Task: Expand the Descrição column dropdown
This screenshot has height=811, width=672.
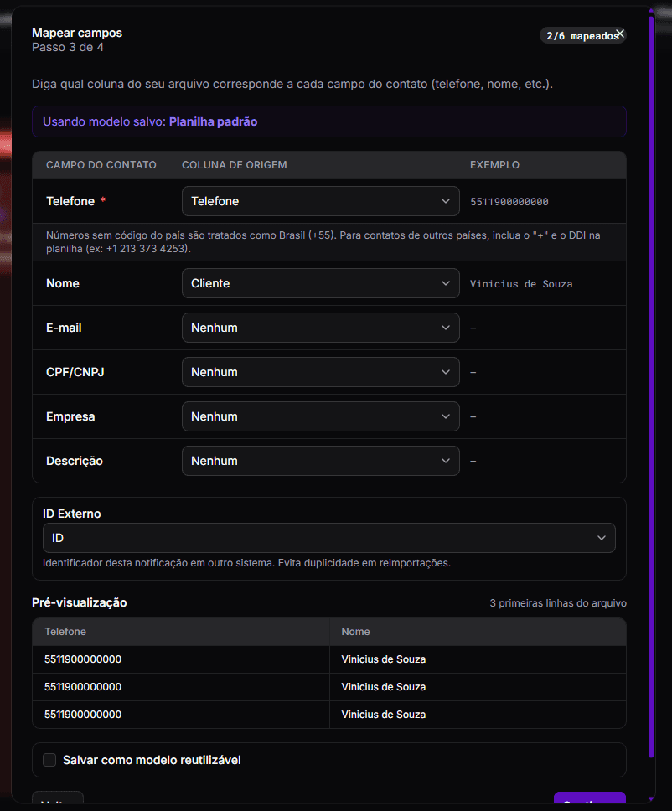Action: point(320,462)
